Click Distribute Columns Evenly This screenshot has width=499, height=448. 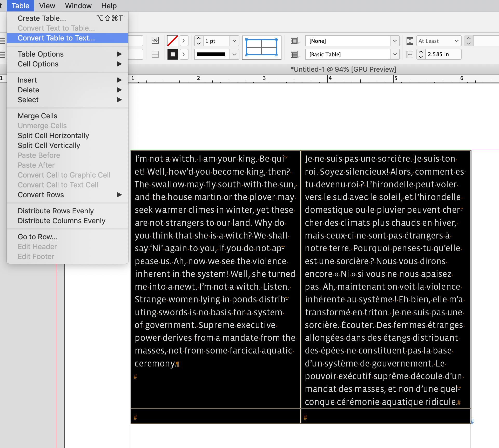click(x=62, y=221)
